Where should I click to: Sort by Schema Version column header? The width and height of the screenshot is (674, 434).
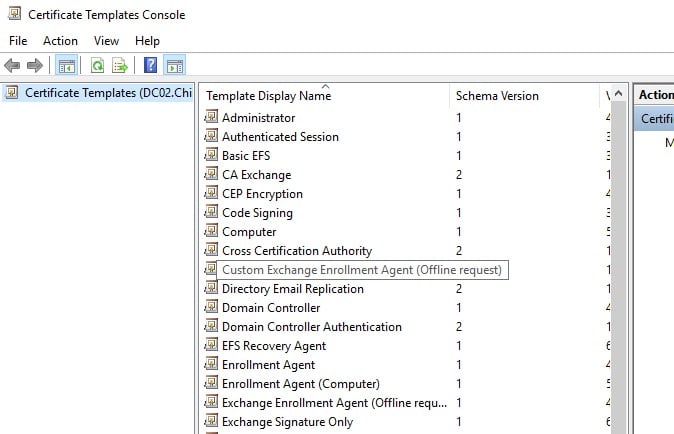[497, 96]
